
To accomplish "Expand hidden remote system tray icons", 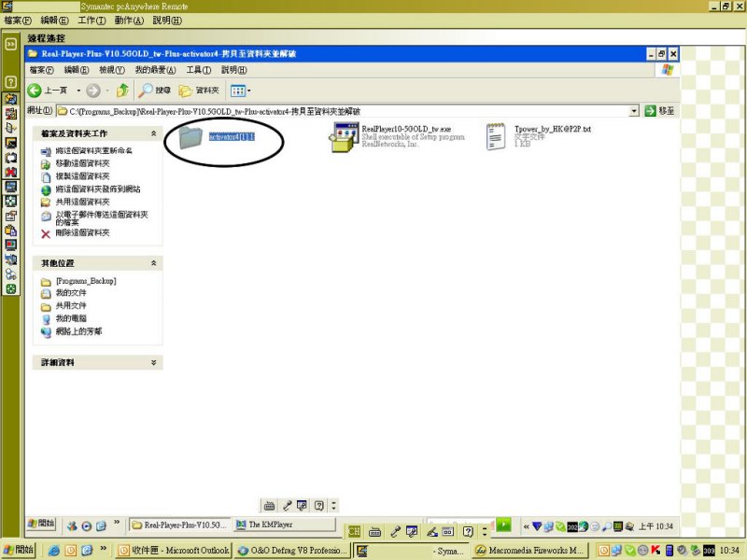I will click(526, 526).
